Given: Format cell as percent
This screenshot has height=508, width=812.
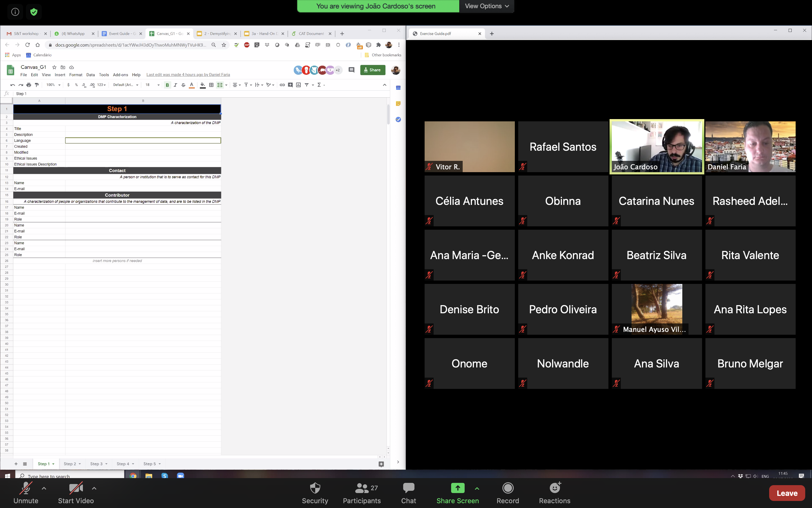Looking at the screenshot, I should (76, 85).
